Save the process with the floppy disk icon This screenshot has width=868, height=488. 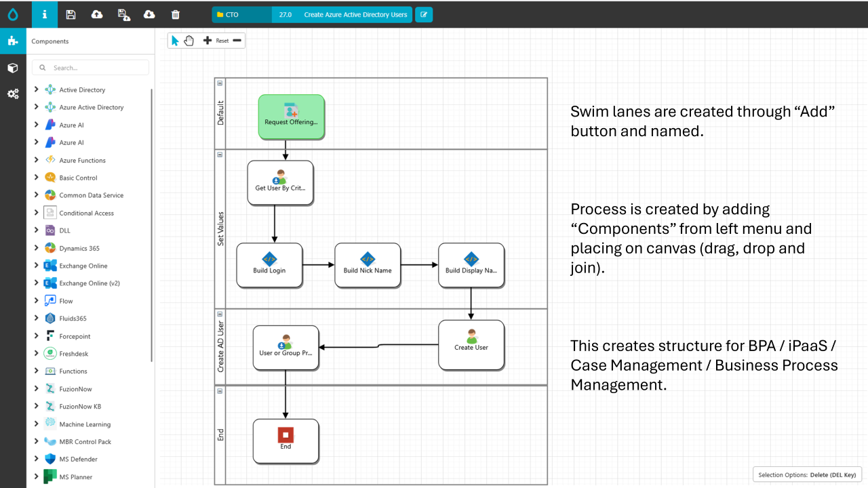[x=71, y=14]
